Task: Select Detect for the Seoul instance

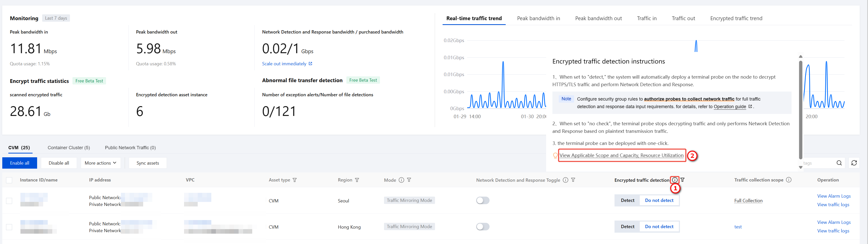Action: coord(627,201)
